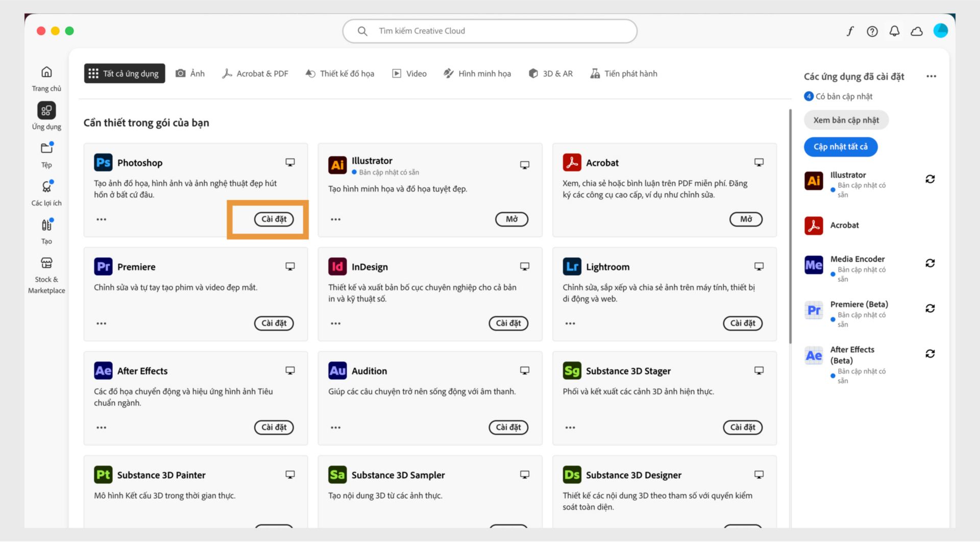
Task: Switch to the 3D & AR tab
Action: [x=551, y=73]
